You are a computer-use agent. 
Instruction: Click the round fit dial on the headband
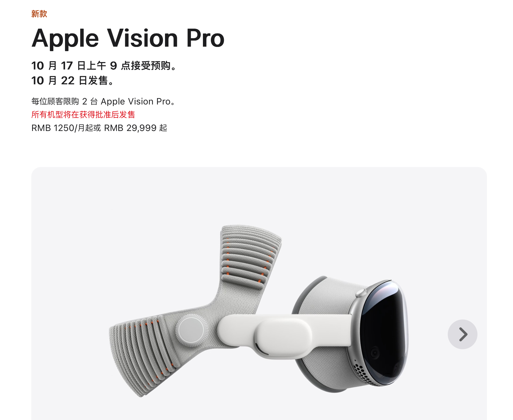pyautogui.click(x=191, y=330)
